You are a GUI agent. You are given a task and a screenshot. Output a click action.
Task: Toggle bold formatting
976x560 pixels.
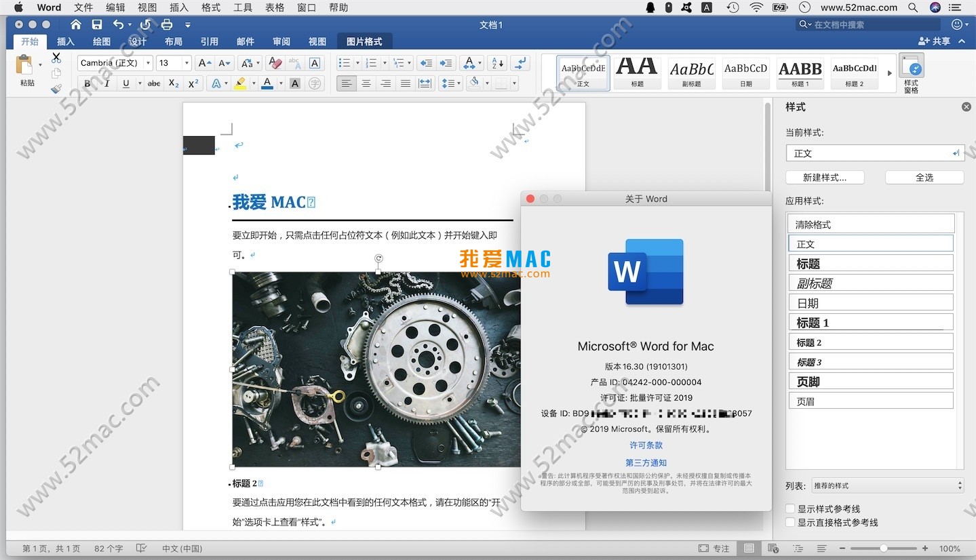point(87,83)
